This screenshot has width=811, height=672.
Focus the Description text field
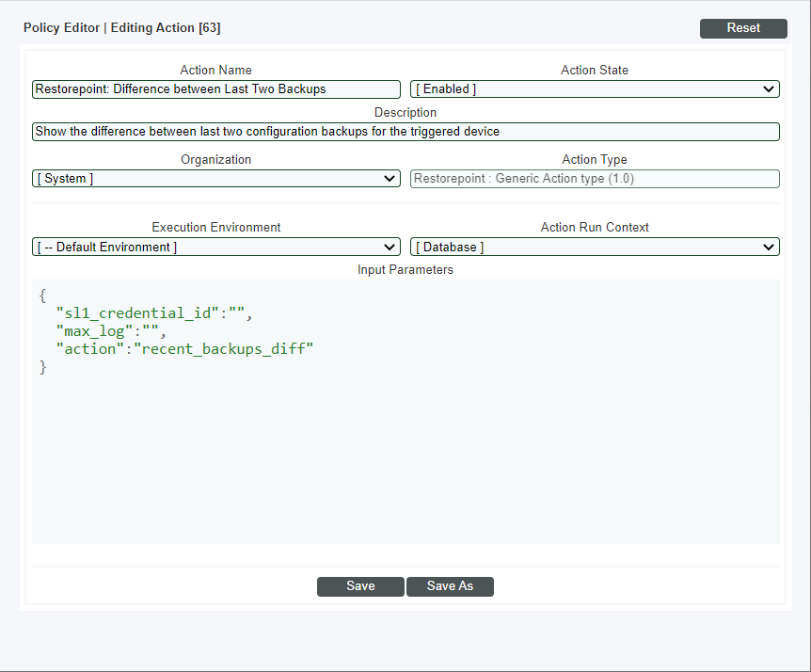(x=405, y=132)
